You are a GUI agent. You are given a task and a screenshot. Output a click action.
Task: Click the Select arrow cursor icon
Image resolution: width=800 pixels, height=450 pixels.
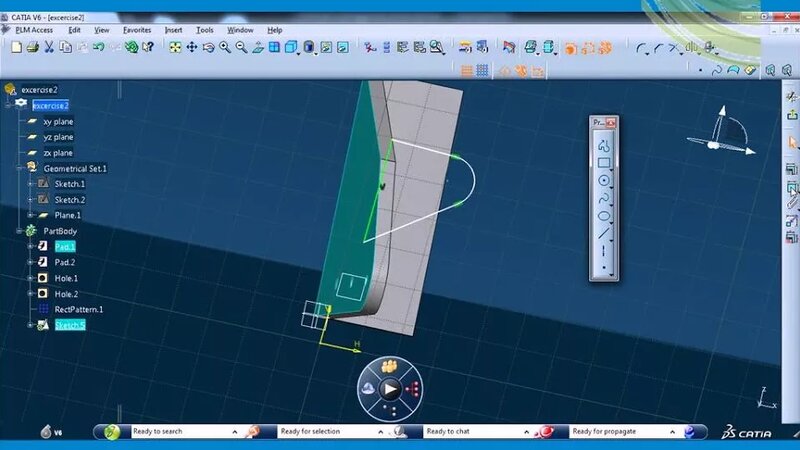point(792,142)
